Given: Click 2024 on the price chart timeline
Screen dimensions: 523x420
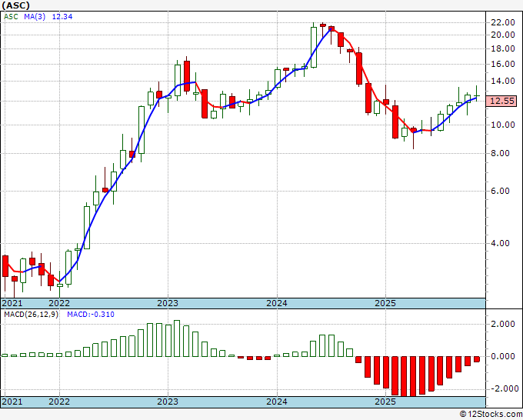Looking at the screenshot, I should [x=277, y=303].
